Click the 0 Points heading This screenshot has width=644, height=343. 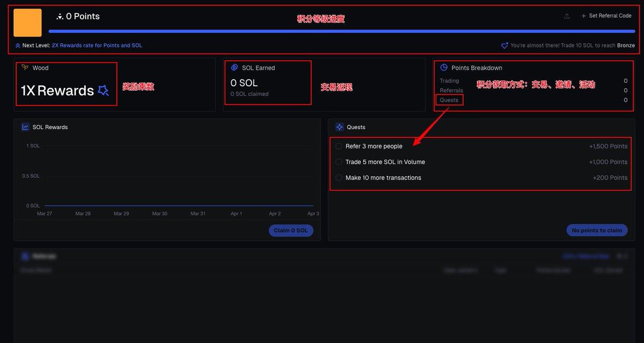pos(83,17)
